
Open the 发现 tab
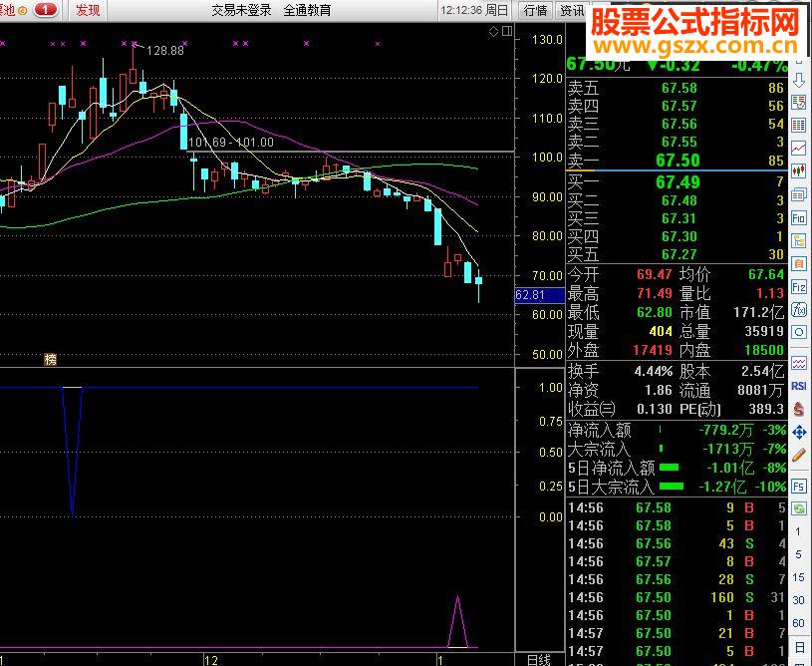tap(88, 10)
